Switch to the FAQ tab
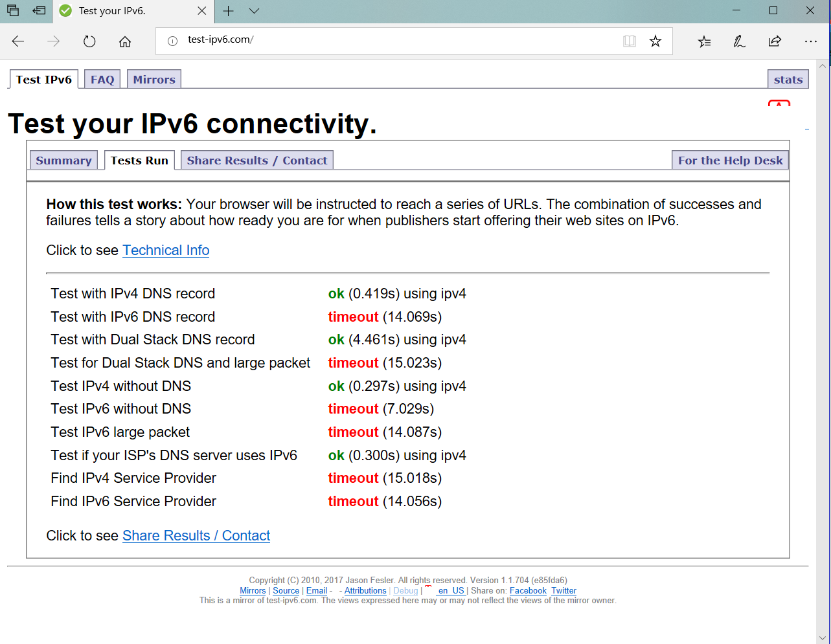This screenshot has height=644, width=831. tap(102, 79)
